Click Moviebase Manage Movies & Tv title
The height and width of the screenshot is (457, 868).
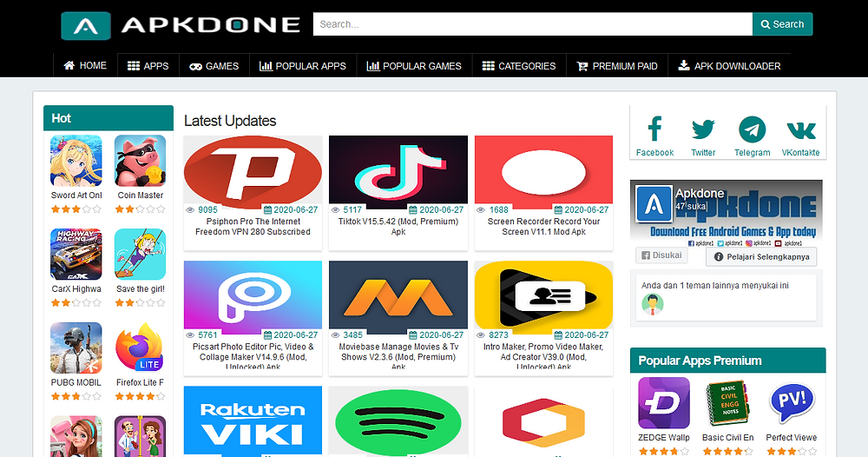tap(398, 355)
